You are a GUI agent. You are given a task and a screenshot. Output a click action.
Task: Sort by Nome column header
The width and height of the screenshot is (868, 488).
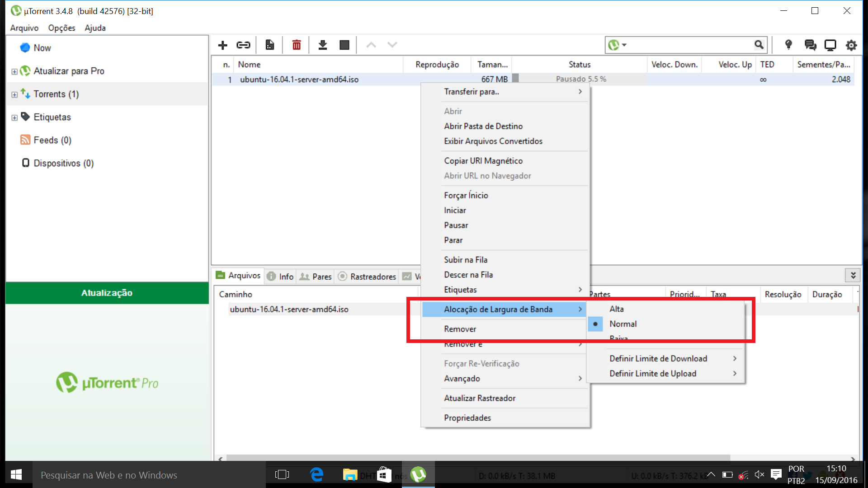318,65
